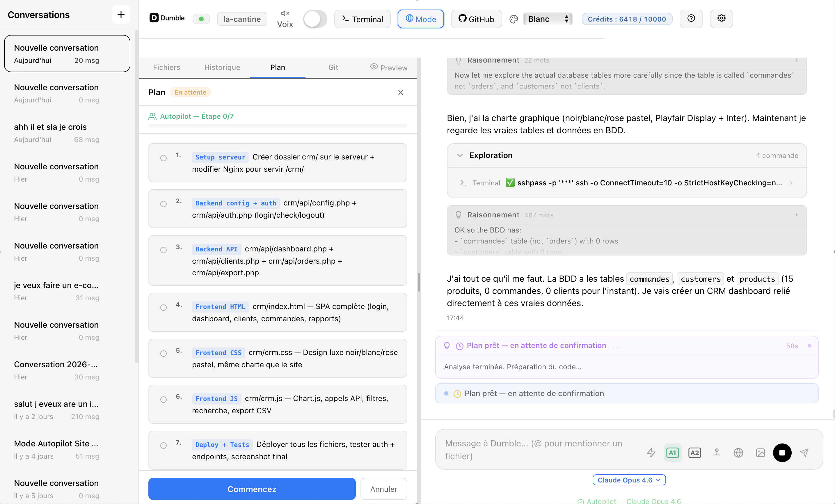Select radio for step 1 Setup serveur
Image resolution: width=835 pixels, height=504 pixels.
coord(163,158)
